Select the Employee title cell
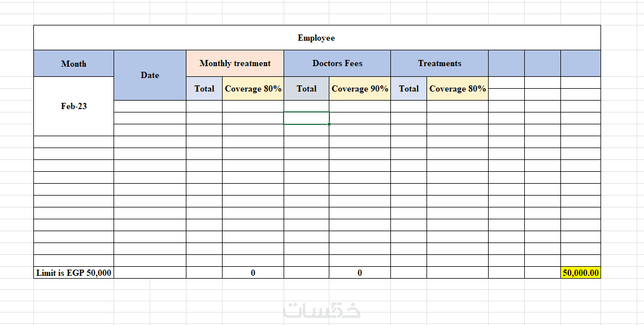 [317, 38]
